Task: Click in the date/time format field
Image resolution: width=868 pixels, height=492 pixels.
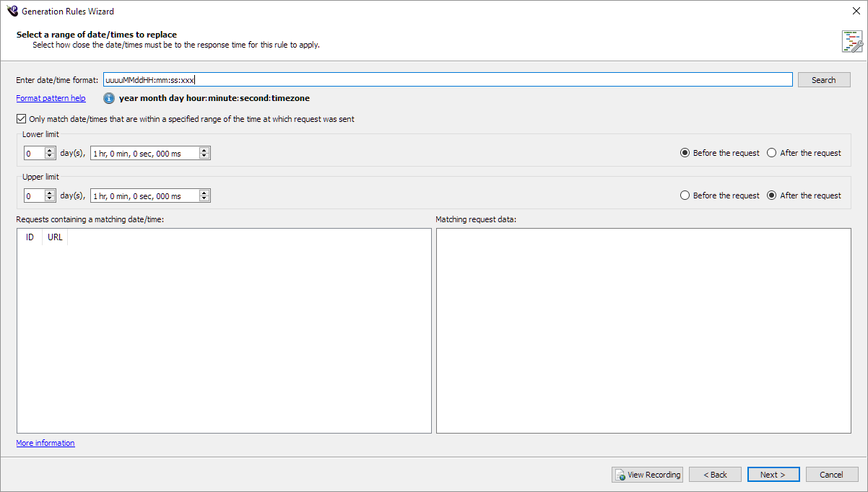Action: tap(448, 80)
